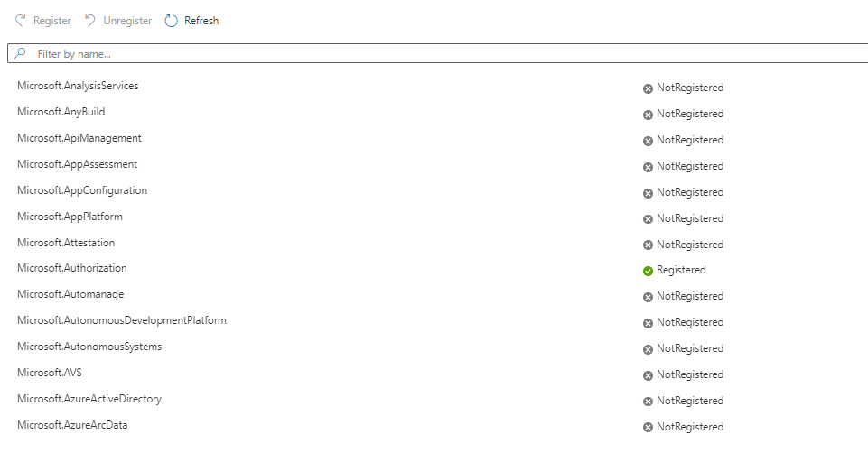Click green Registered checkmark icon for Microsoft.Authorization
The image size is (868, 462).
click(648, 271)
